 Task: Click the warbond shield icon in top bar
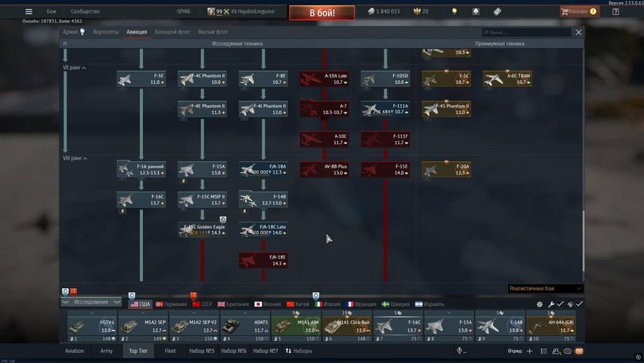(476, 12)
